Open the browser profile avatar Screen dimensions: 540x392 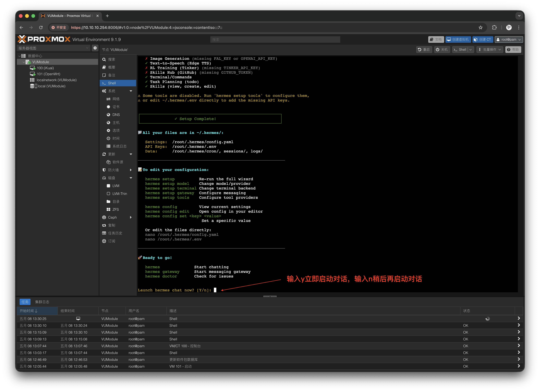(509, 28)
